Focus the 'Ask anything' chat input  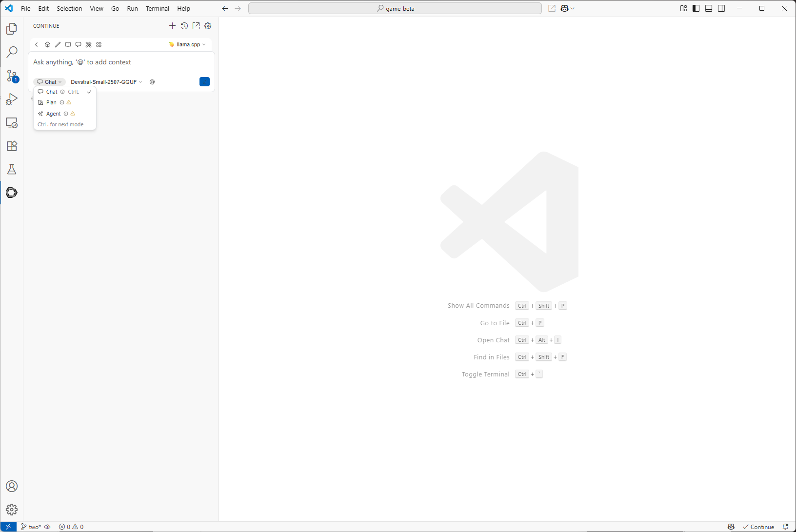pyautogui.click(x=122, y=62)
